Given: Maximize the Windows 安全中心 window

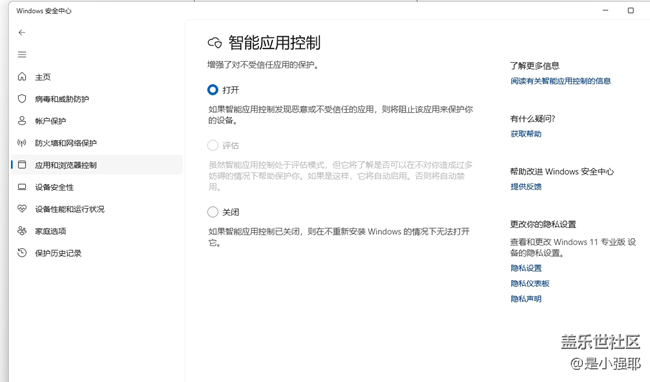Looking at the screenshot, I should pyautogui.click(x=631, y=10).
